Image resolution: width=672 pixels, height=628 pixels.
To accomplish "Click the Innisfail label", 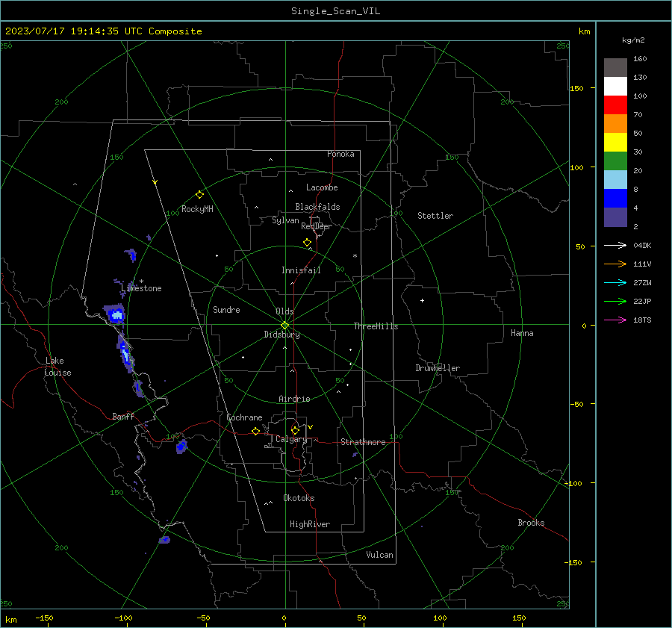I will point(301,270).
